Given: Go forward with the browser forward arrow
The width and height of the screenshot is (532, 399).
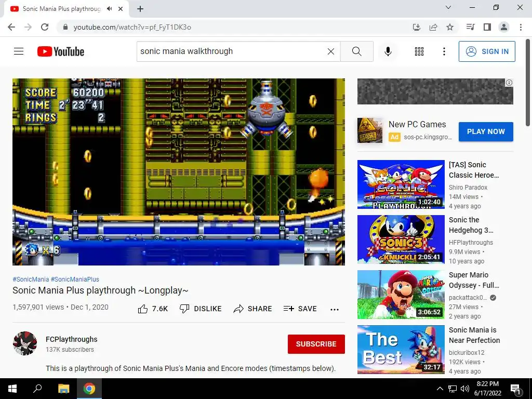Looking at the screenshot, I should pyautogui.click(x=28, y=27).
